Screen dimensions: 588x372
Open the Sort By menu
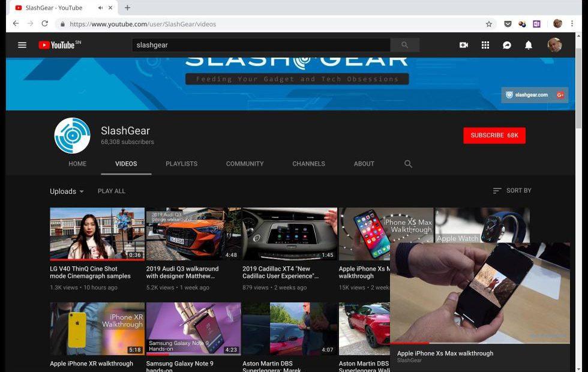tap(512, 191)
